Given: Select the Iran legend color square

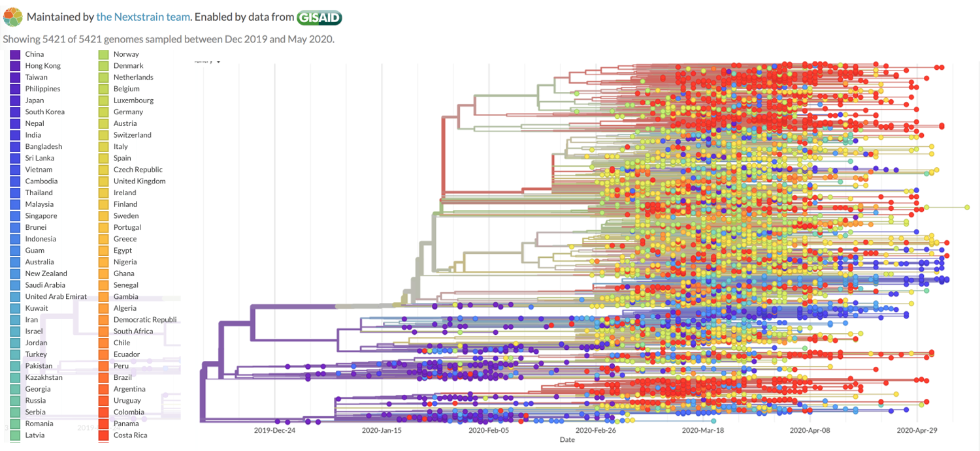Looking at the screenshot, I should tap(16, 320).
